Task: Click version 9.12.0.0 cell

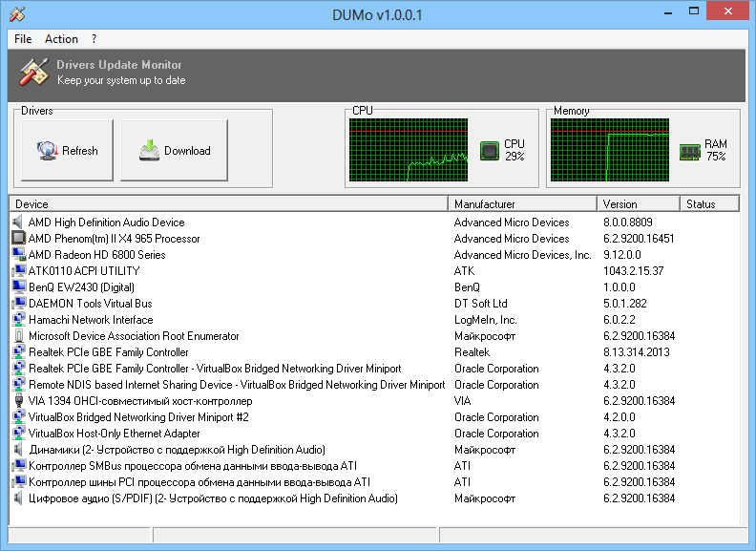Action: tap(622, 255)
